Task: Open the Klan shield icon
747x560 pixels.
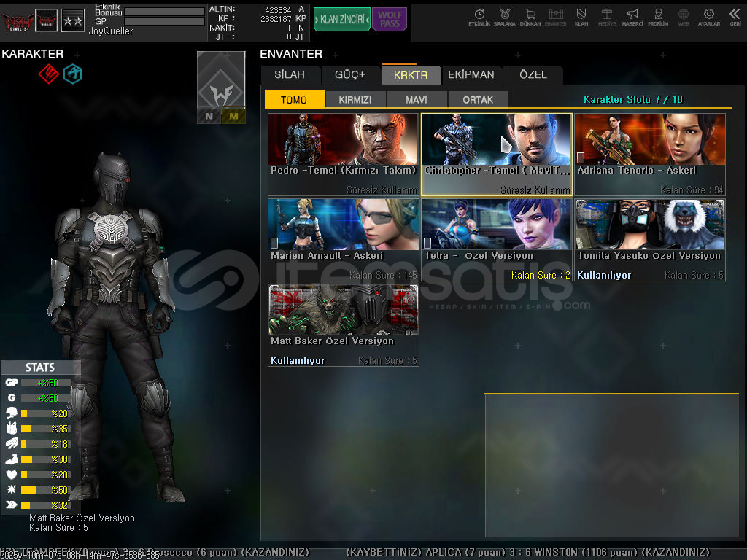Action: point(581,16)
